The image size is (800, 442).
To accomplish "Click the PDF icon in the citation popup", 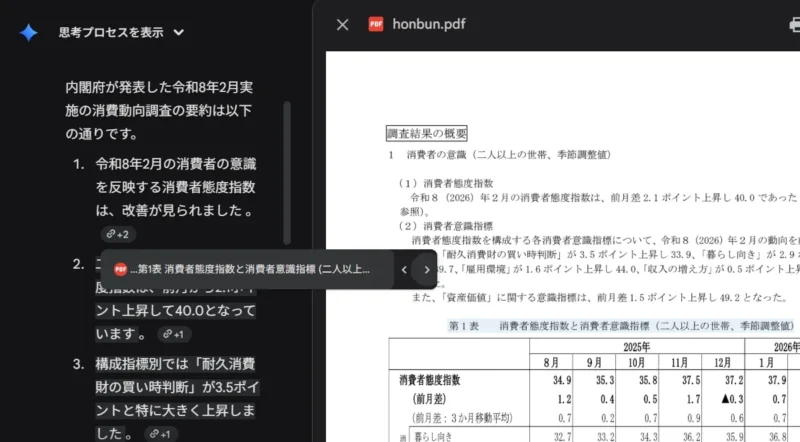I will (x=120, y=269).
